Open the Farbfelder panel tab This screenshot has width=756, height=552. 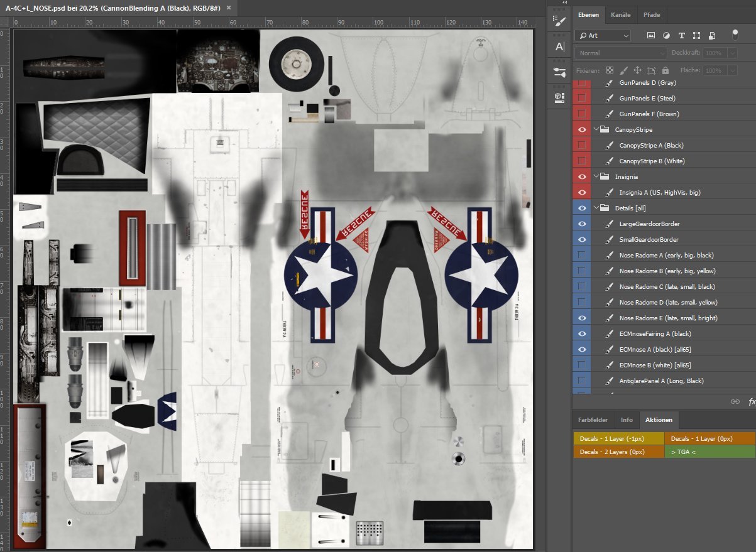point(593,419)
